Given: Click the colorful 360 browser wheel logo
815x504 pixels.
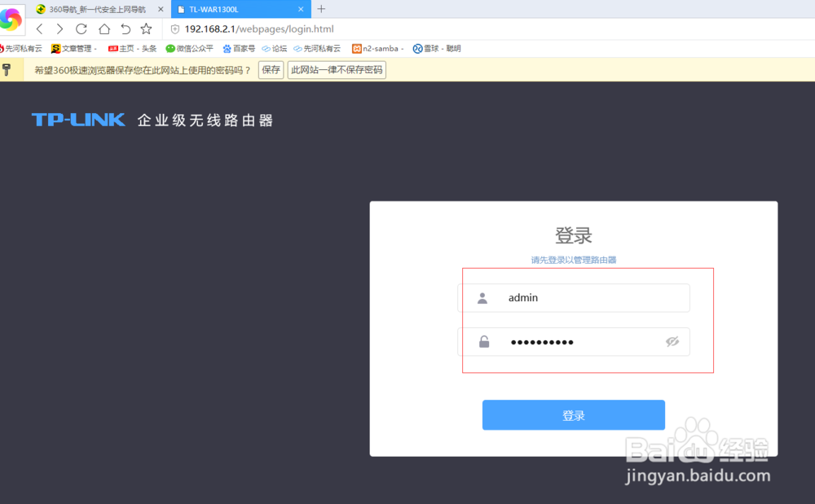Looking at the screenshot, I should [x=11, y=18].
